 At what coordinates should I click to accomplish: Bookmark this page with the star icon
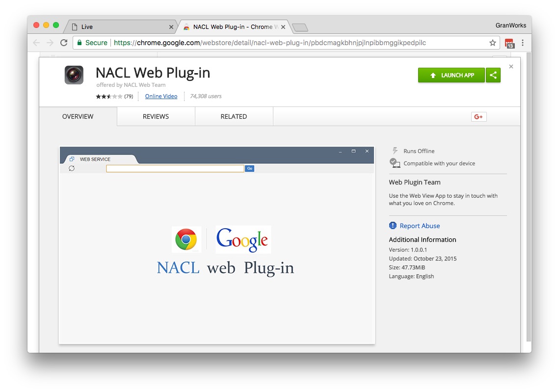493,43
